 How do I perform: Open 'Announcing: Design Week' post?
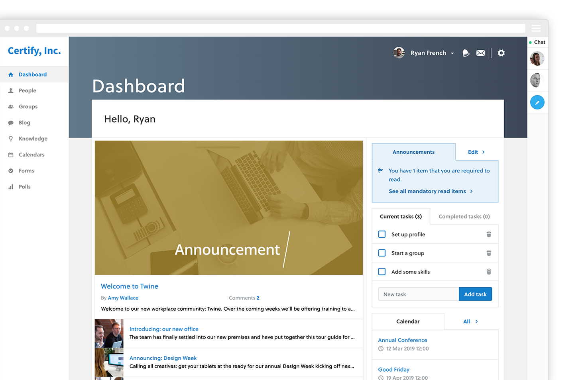coord(163,358)
